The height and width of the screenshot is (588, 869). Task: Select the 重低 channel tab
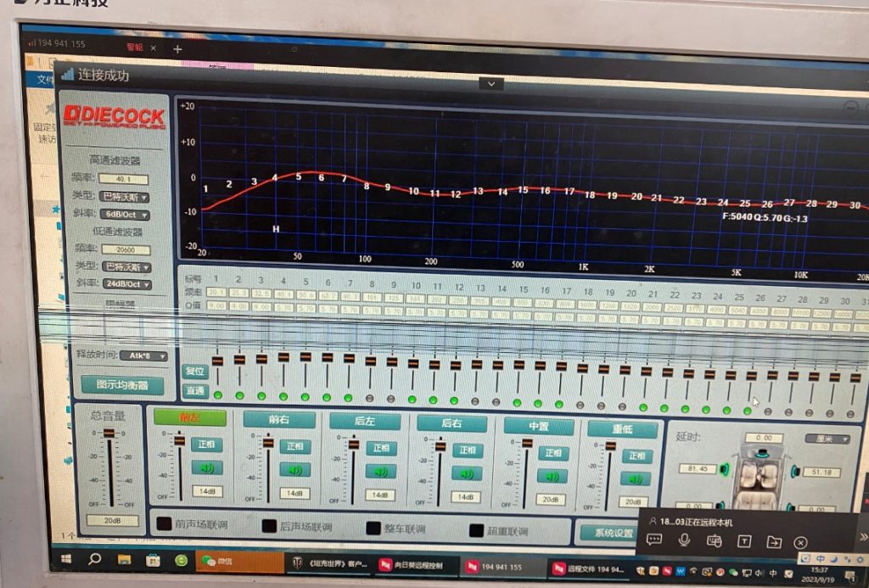click(623, 429)
